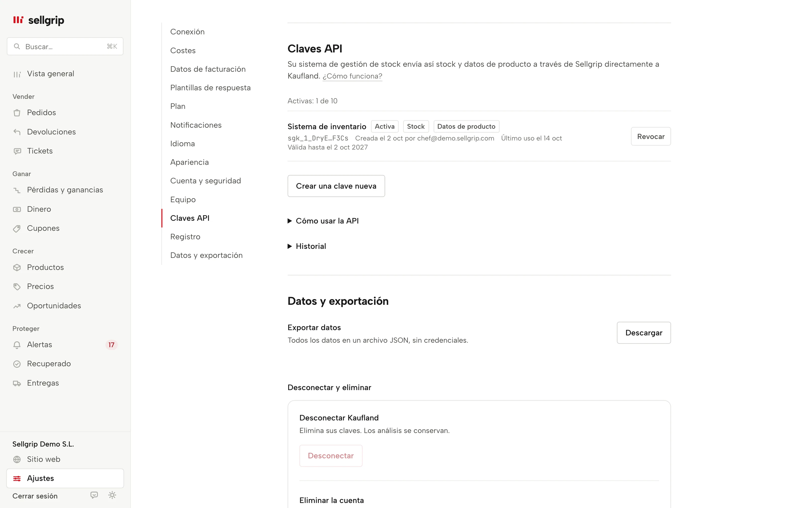Viewport: 812px width, 508px height.
Task: Open Equipo settings
Action: pos(183,200)
